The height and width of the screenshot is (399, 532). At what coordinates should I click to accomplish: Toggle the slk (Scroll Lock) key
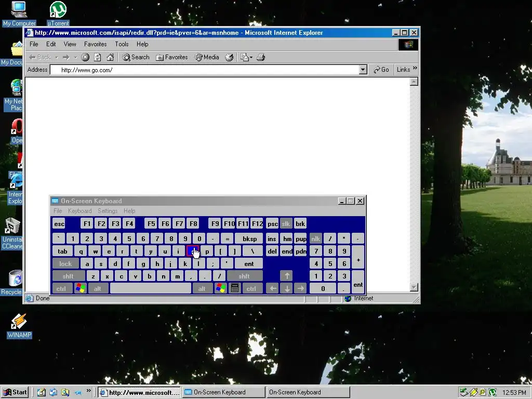(x=286, y=223)
